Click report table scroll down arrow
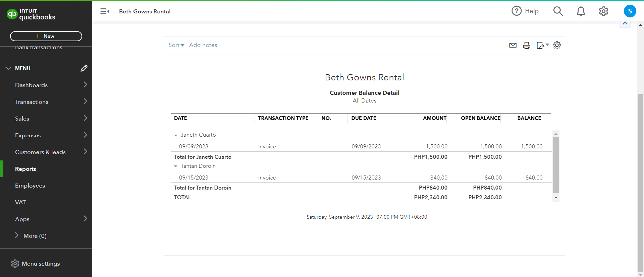The height and width of the screenshot is (277, 644). click(x=556, y=198)
